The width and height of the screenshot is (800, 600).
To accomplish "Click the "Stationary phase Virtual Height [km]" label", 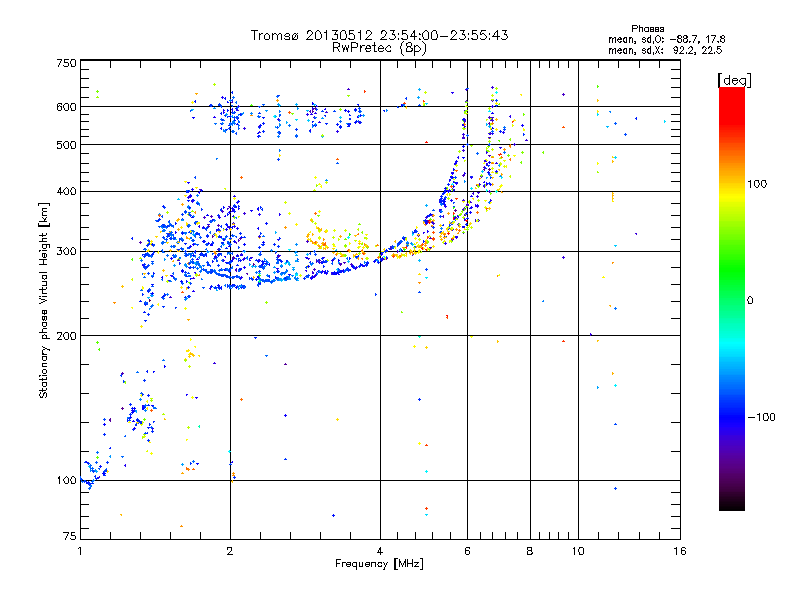I will 44,301.
